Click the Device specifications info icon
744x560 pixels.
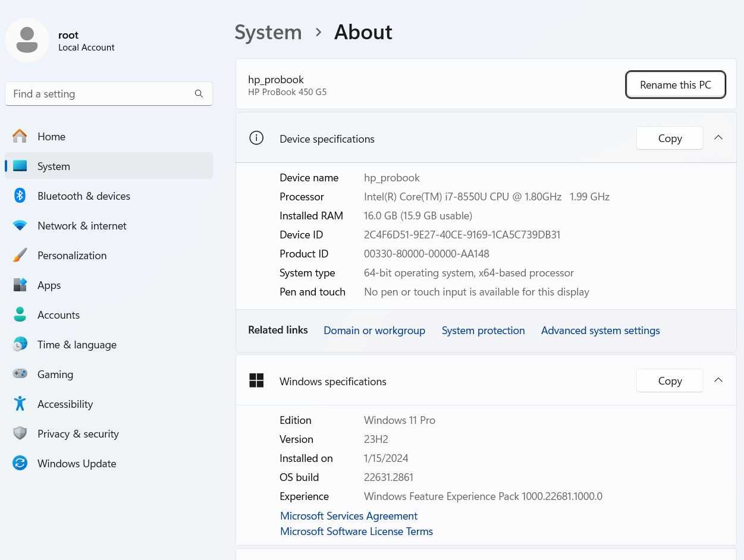coord(256,139)
